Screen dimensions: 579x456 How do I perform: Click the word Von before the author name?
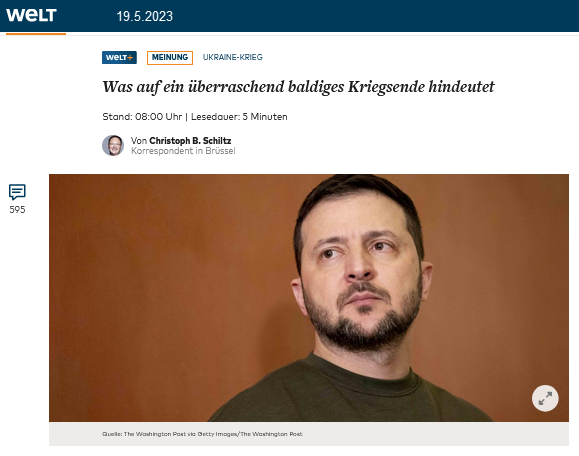coord(139,141)
